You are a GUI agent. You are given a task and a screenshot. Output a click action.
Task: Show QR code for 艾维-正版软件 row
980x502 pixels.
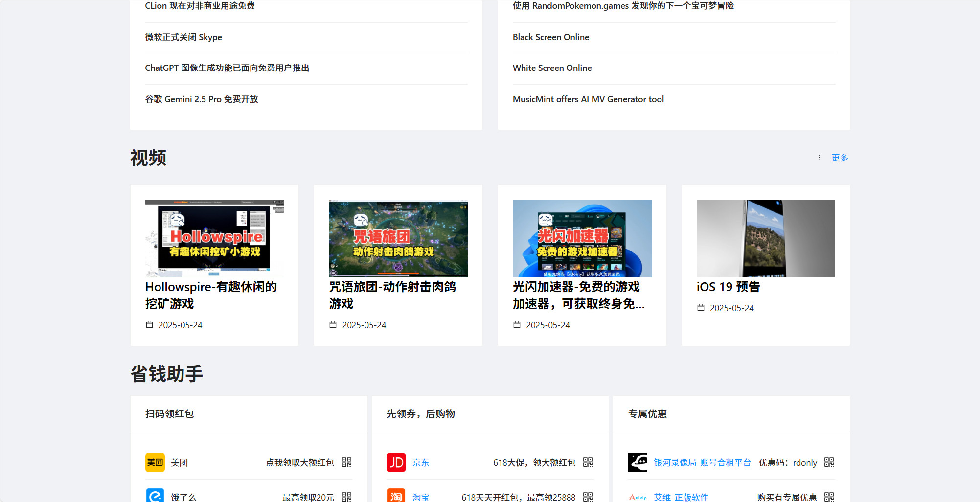pyautogui.click(x=829, y=497)
